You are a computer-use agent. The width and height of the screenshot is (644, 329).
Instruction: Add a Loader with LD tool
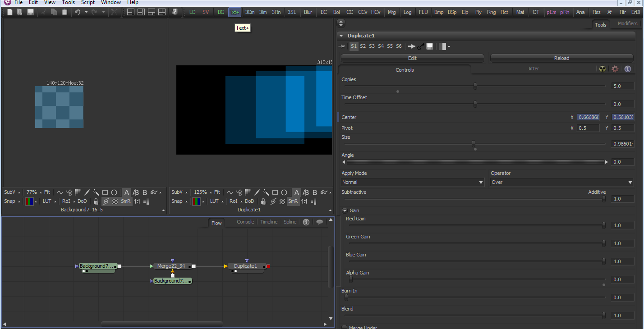(x=193, y=12)
